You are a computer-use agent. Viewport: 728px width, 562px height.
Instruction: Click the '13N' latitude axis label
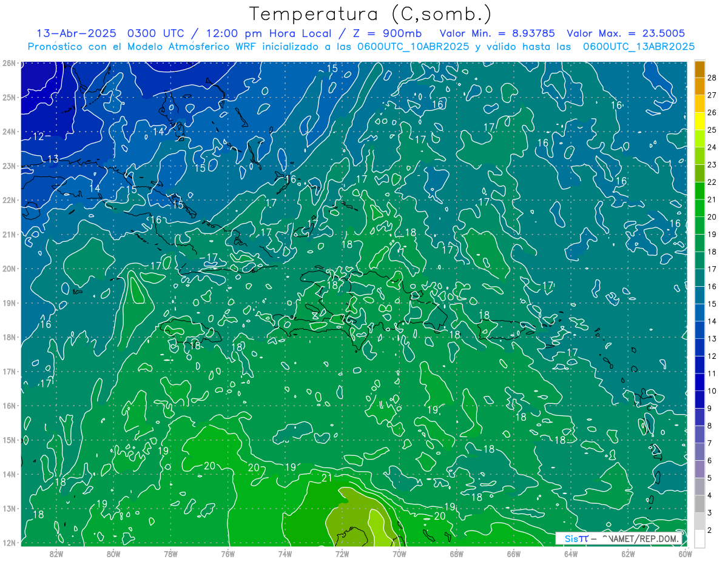[8, 508]
